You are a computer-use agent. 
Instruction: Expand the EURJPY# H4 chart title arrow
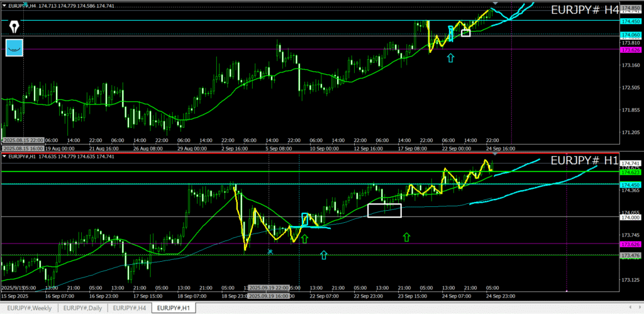[x=5, y=5]
